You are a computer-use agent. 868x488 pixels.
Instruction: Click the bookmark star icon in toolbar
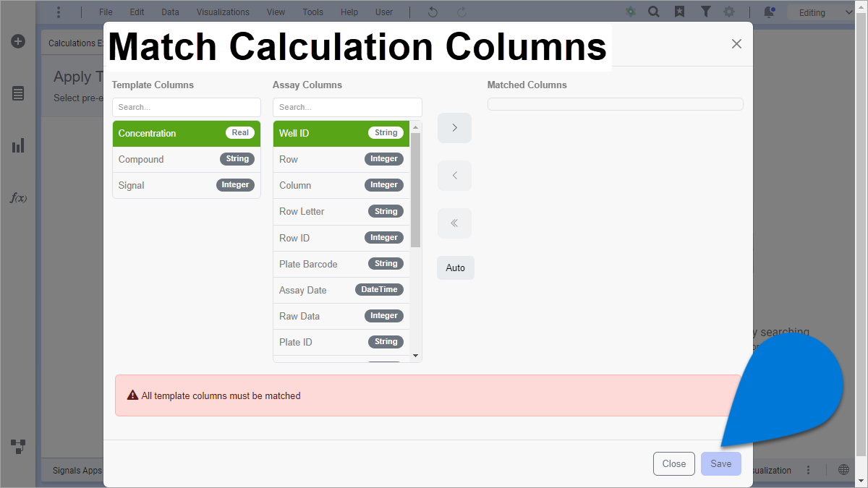pyautogui.click(x=679, y=12)
